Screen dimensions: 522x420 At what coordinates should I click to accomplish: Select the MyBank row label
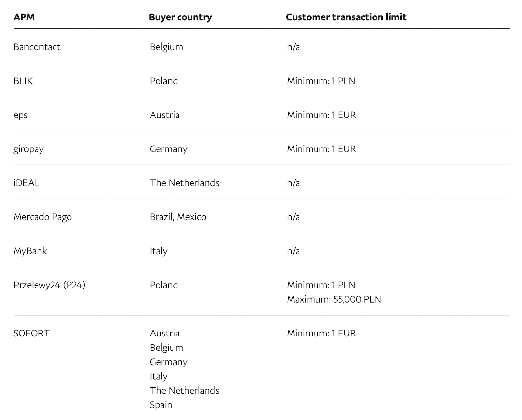(30, 251)
